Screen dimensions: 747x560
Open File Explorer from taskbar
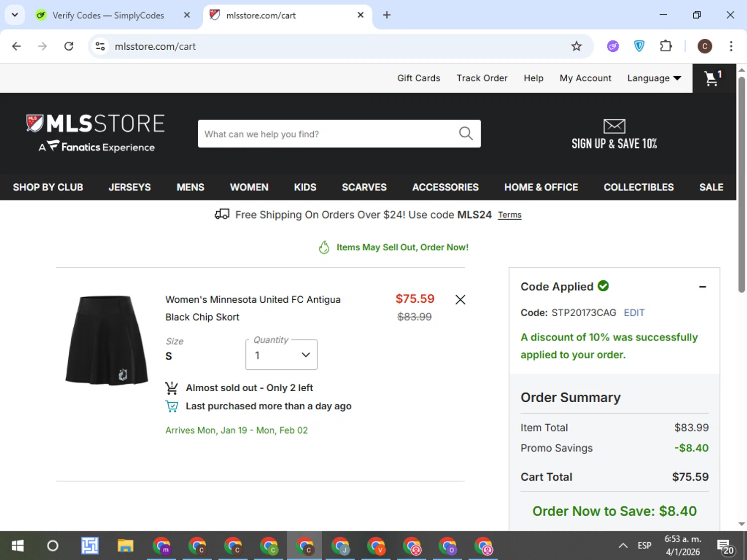(125, 546)
